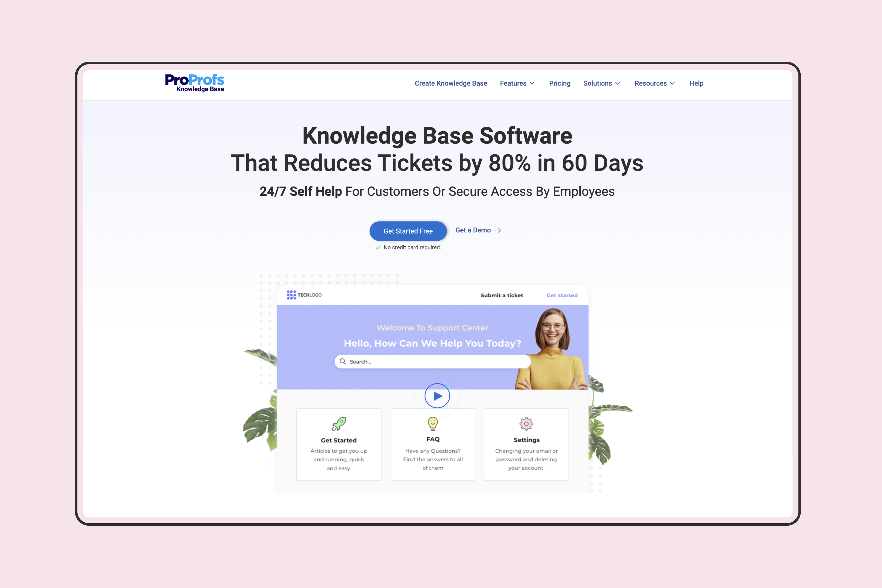Open the Create Knowledge Base menu item
The height and width of the screenshot is (588, 882).
[450, 83]
